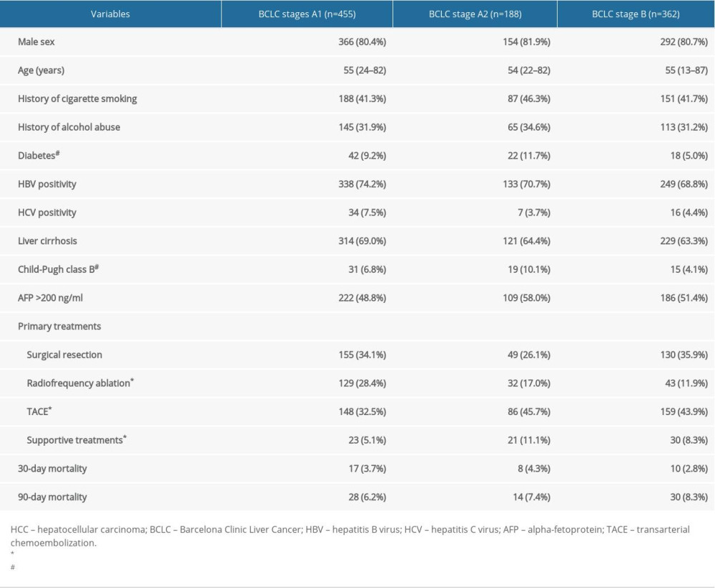715x588 pixels.
Task: Select the Liver cirrhosis row label
Action: tap(47, 241)
